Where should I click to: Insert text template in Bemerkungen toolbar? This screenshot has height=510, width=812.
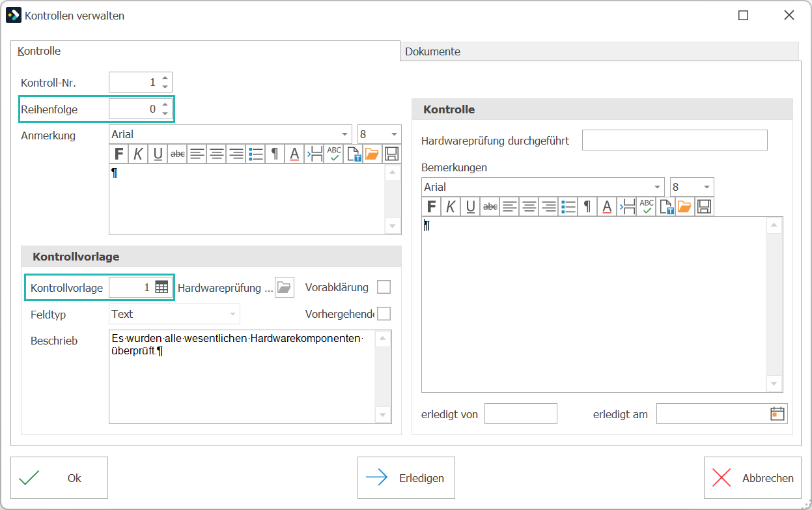[665, 206]
